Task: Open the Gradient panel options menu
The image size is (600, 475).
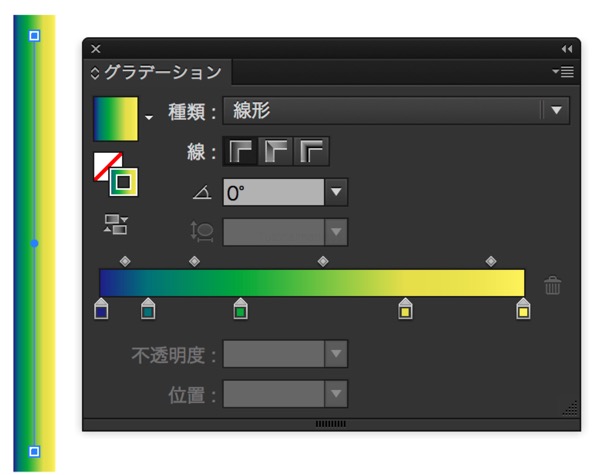Action: [561, 72]
